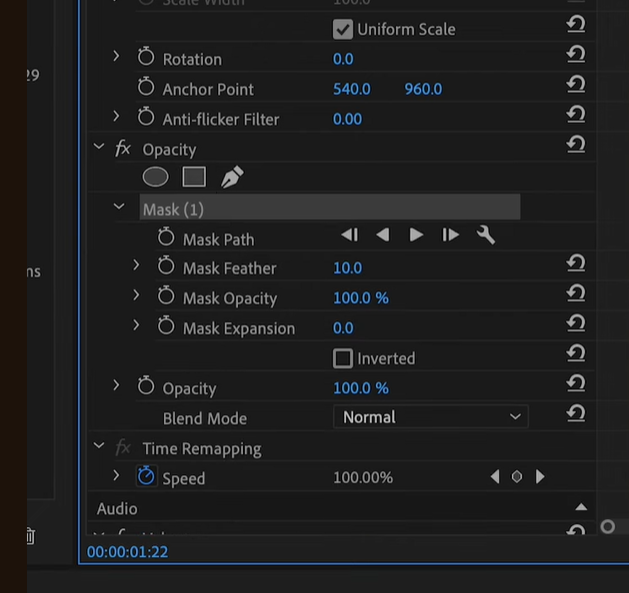This screenshot has height=593, width=629.
Task: Edit Anchor Point Y value 960.0
Action: [x=423, y=89]
